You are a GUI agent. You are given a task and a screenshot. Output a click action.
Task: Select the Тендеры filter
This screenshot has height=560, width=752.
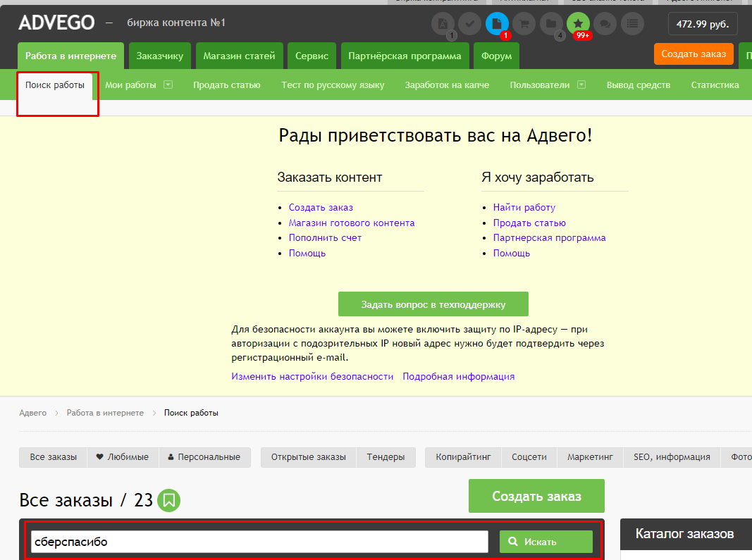point(386,457)
